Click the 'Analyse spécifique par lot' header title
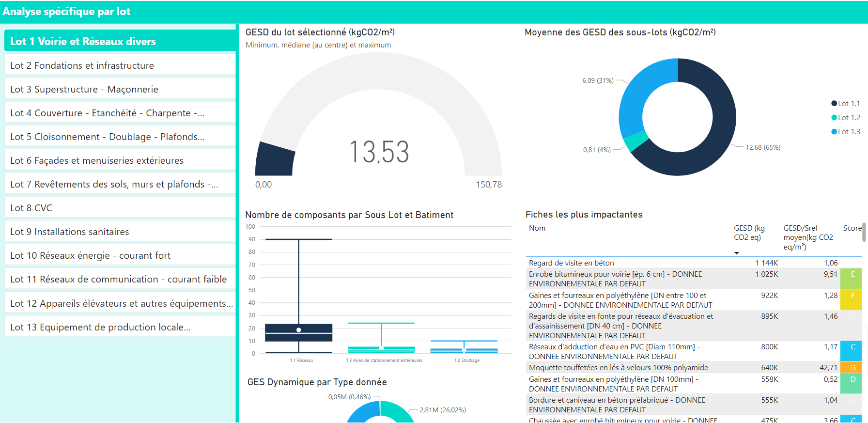The image size is (868, 423). coord(66,12)
